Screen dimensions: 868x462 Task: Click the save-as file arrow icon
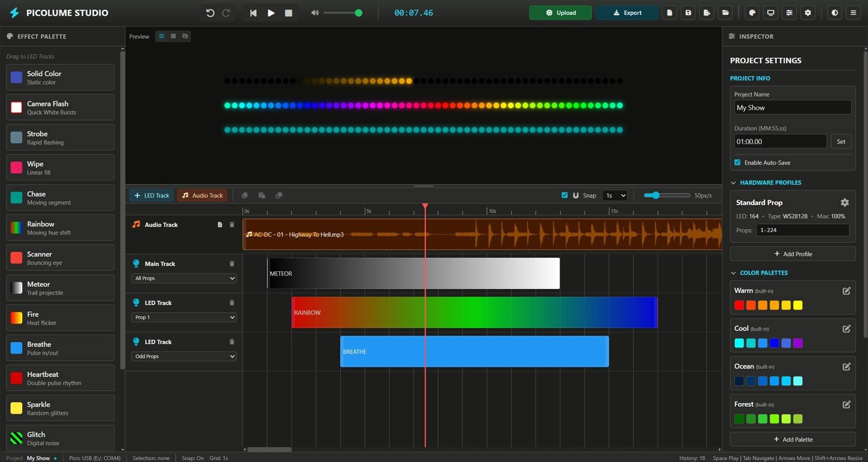pyautogui.click(x=707, y=13)
